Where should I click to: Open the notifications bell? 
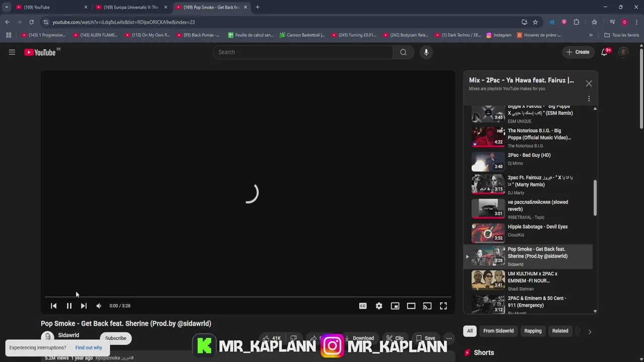pyautogui.click(x=605, y=52)
